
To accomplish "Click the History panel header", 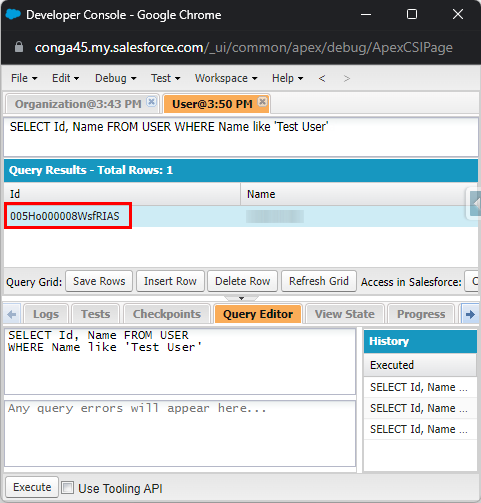I will pyautogui.click(x=420, y=341).
